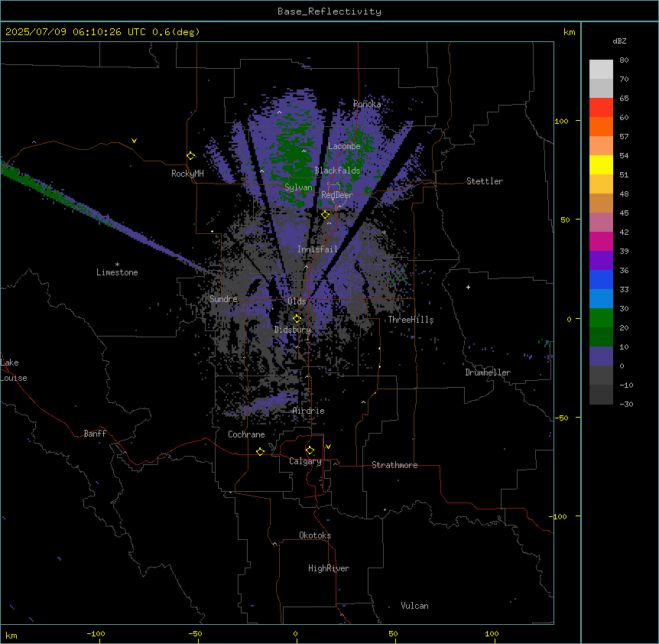This screenshot has width=659, height=644.
Task: Click the Strathmore label
Action: click(394, 465)
